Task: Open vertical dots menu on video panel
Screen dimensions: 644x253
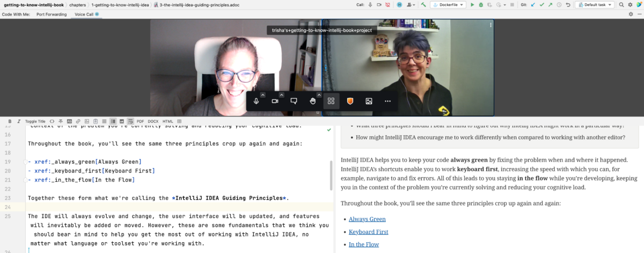Action: tap(490, 25)
